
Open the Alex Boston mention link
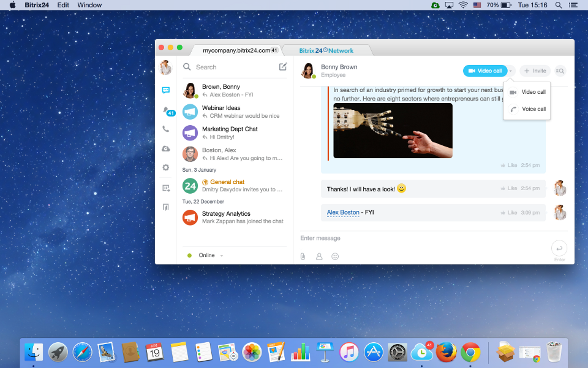click(x=343, y=213)
